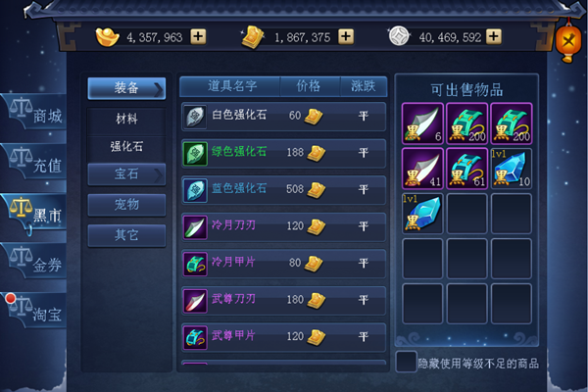The width and height of the screenshot is (588, 392).
Task: Switch to the 商城 tab
Action: 34,113
